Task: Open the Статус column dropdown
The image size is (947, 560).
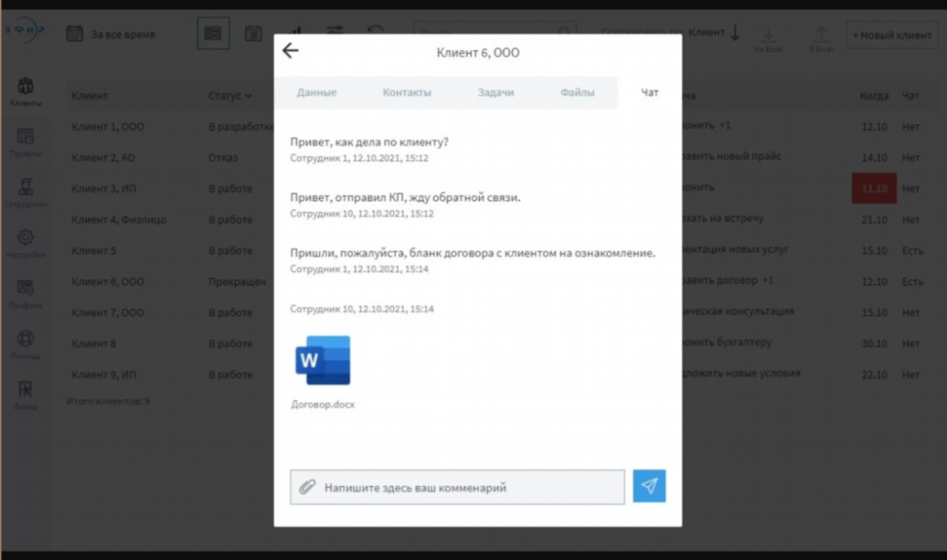Action: pyautogui.click(x=230, y=95)
